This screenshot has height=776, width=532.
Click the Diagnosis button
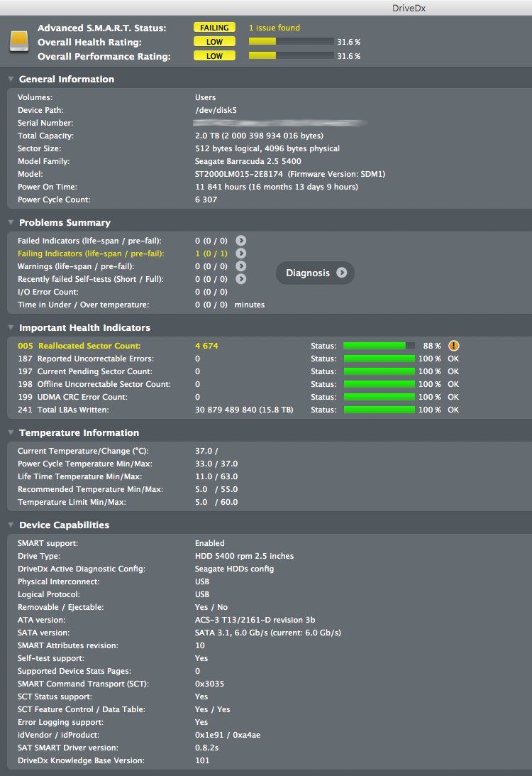tap(315, 273)
